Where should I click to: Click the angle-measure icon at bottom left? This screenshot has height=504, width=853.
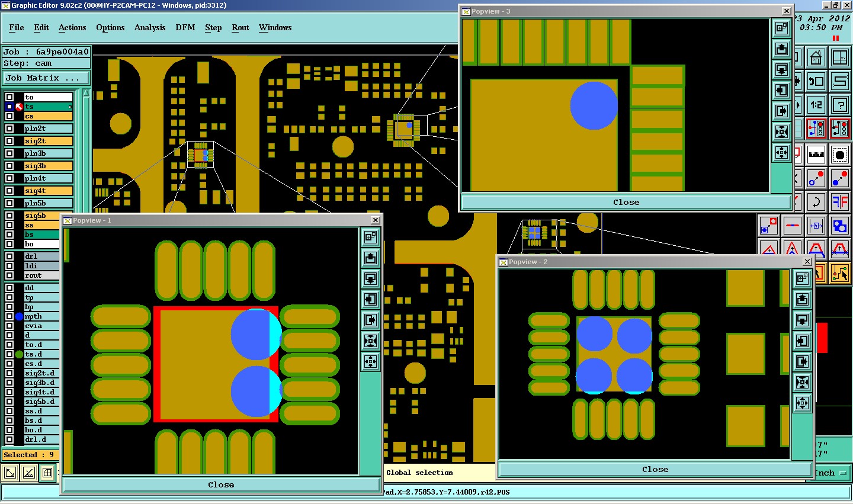coord(28,473)
